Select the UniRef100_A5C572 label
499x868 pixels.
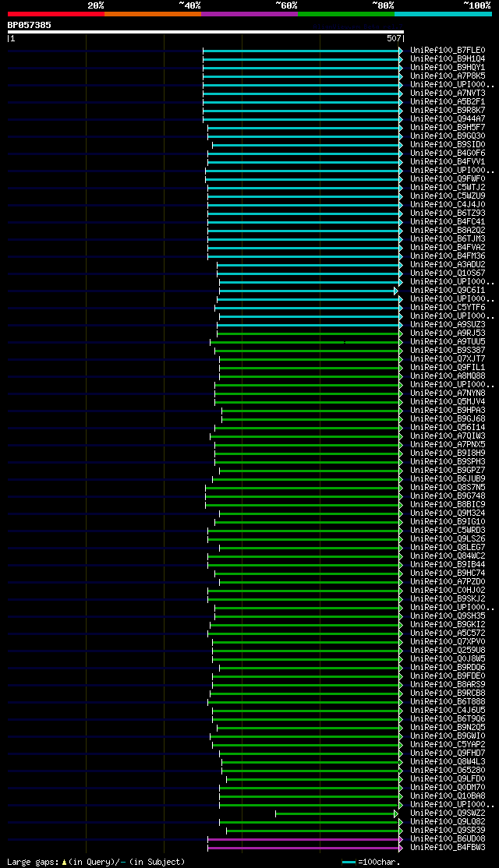click(x=448, y=633)
